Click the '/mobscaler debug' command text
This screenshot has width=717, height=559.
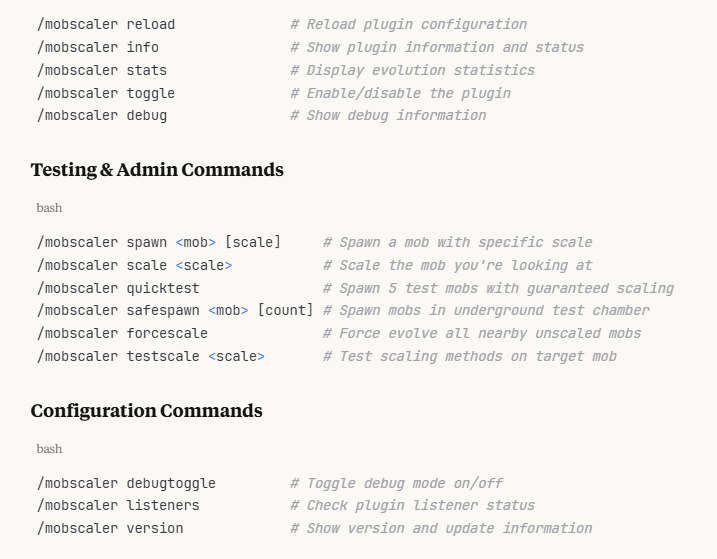pyautogui.click(x=102, y=115)
